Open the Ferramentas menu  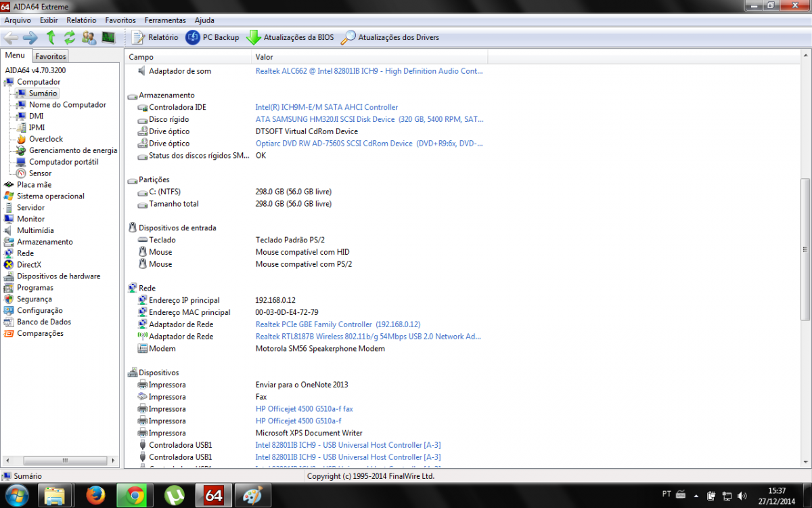pos(165,20)
